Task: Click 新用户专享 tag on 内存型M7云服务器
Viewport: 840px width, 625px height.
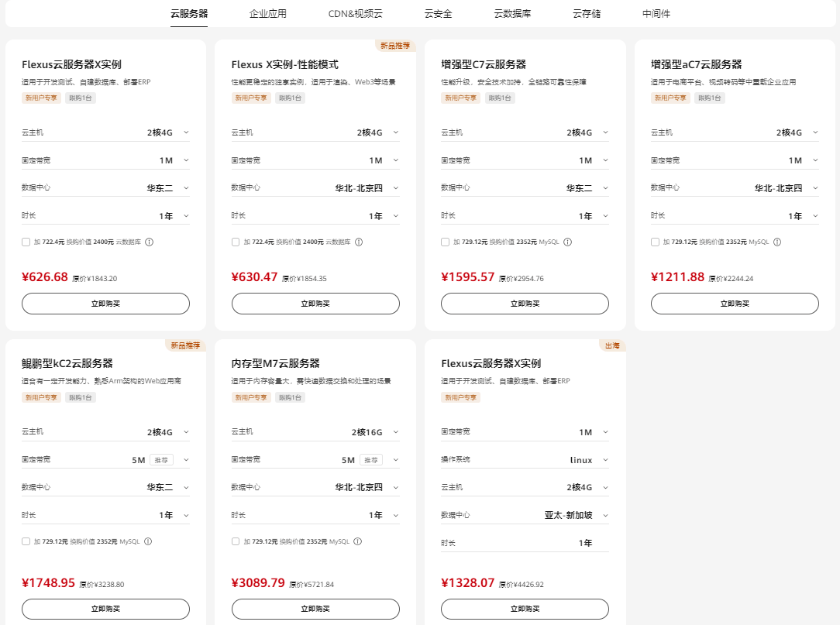Action: tap(251, 397)
